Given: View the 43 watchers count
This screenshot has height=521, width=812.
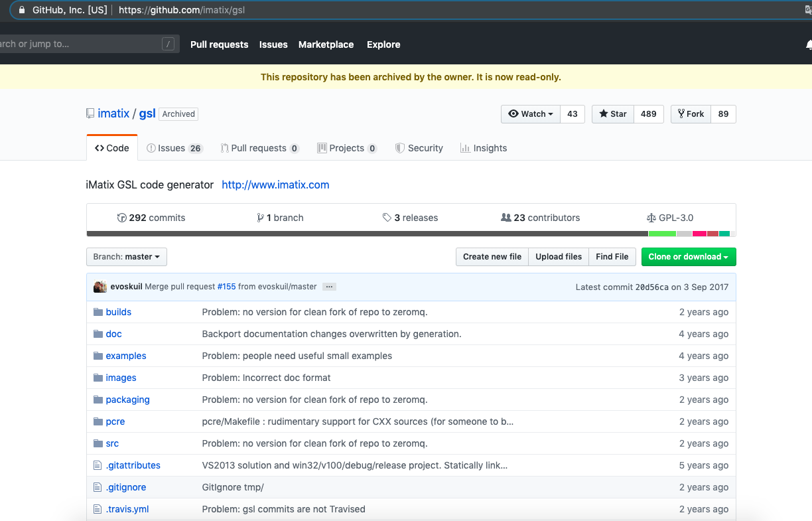Looking at the screenshot, I should [x=573, y=114].
